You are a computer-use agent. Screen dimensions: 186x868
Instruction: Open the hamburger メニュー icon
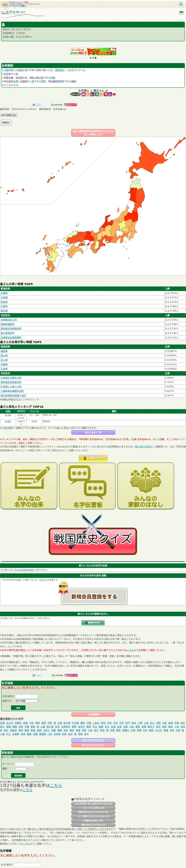point(181,13)
